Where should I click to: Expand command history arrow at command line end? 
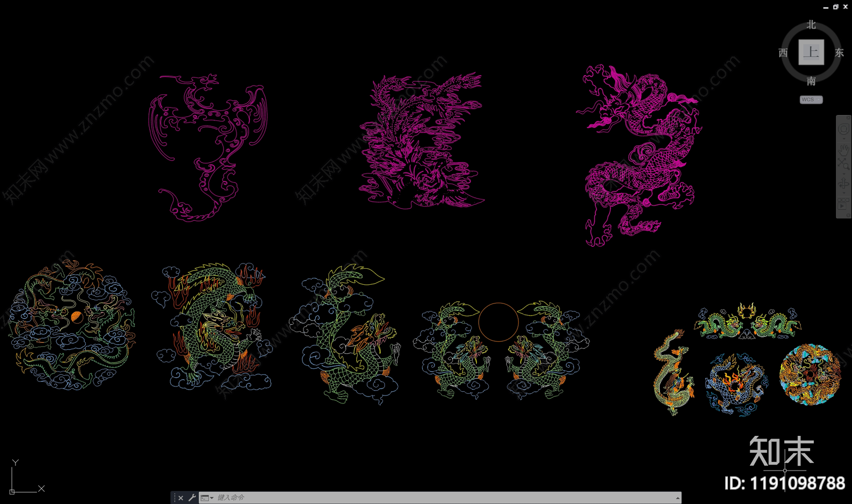[x=677, y=498]
